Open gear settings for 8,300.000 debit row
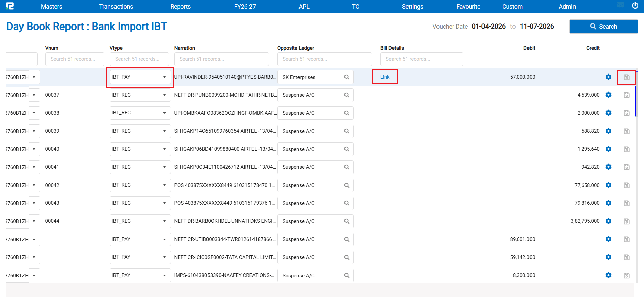The height and width of the screenshot is (297, 644). coord(608,275)
